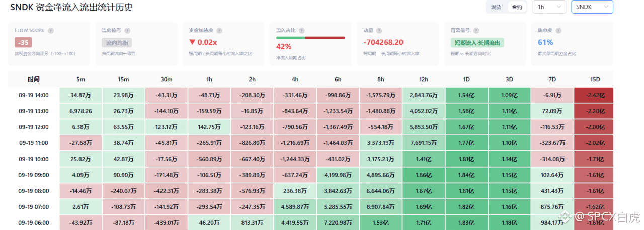Viewport: 644px width, 230px height.
Task: Open help icon next to 流向信号
Action: coord(127,31)
